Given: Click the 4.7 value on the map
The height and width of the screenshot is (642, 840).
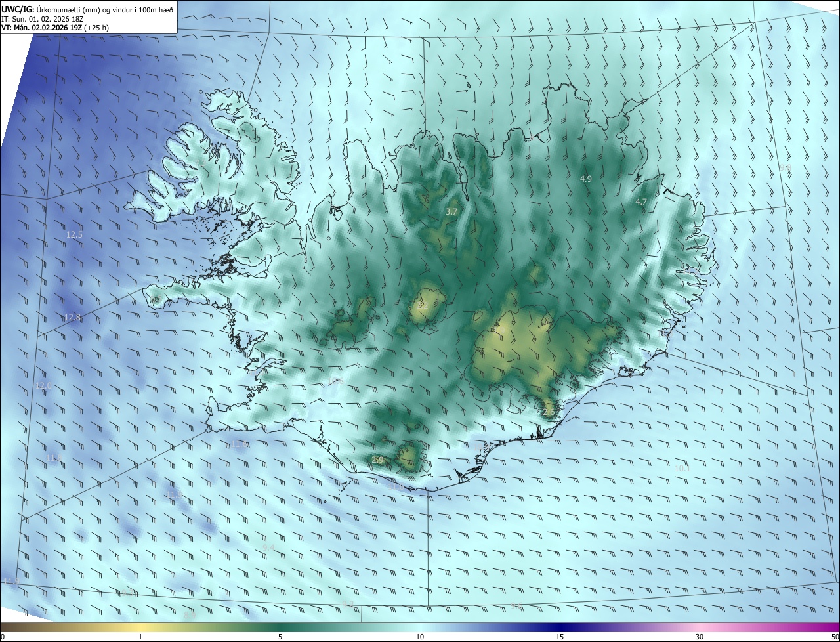Looking at the screenshot, I should point(641,202).
